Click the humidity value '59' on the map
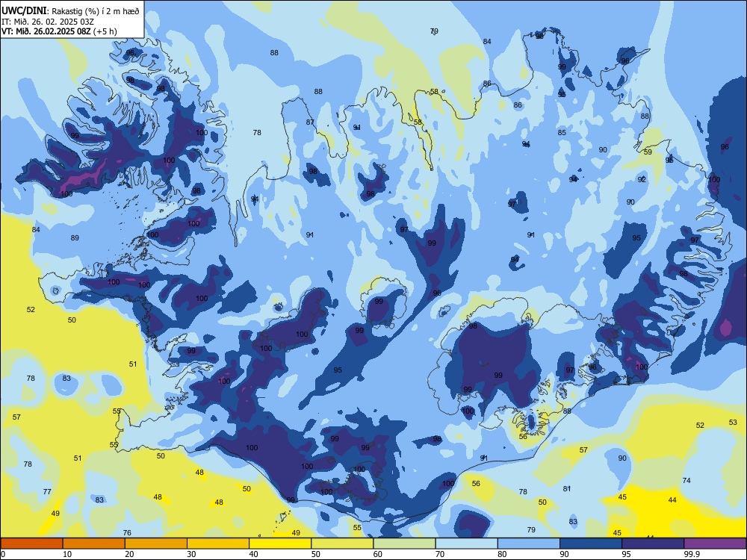747x560 pixels. coord(648,152)
